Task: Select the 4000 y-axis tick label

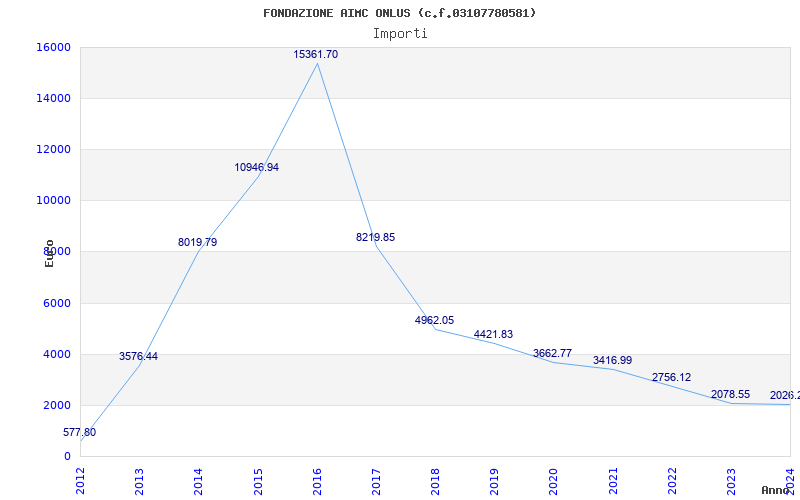Action: click(x=57, y=355)
